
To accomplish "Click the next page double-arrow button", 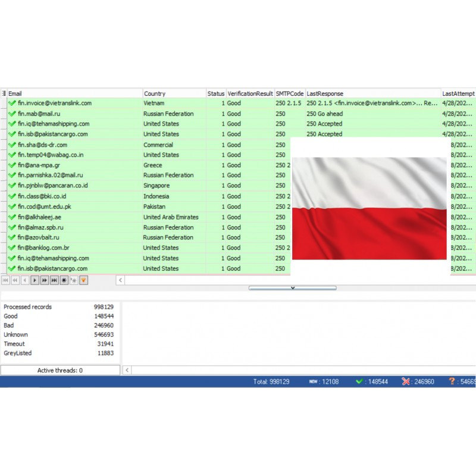I will (45, 280).
